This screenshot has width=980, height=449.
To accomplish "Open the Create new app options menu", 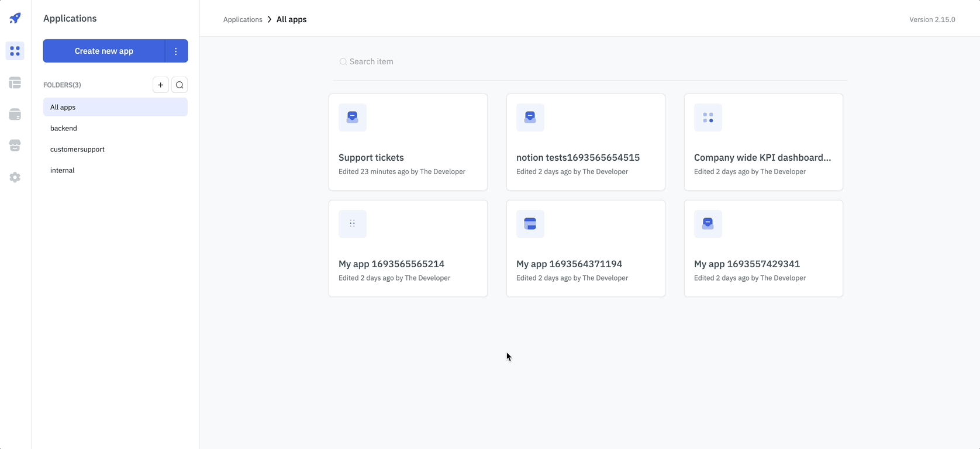I will click(x=176, y=51).
